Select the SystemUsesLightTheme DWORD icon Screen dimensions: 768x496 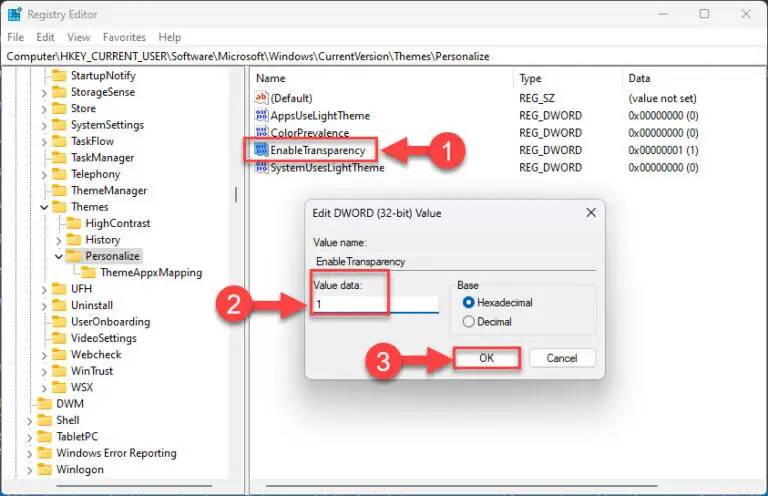[x=262, y=168]
